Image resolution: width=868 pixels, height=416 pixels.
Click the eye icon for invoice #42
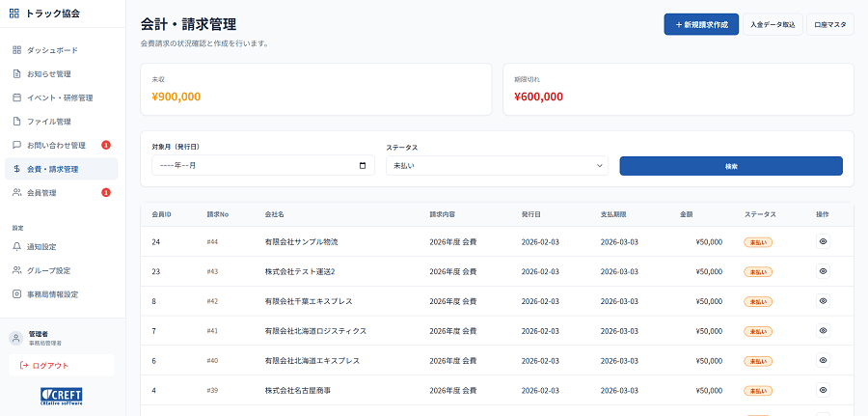(823, 301)
